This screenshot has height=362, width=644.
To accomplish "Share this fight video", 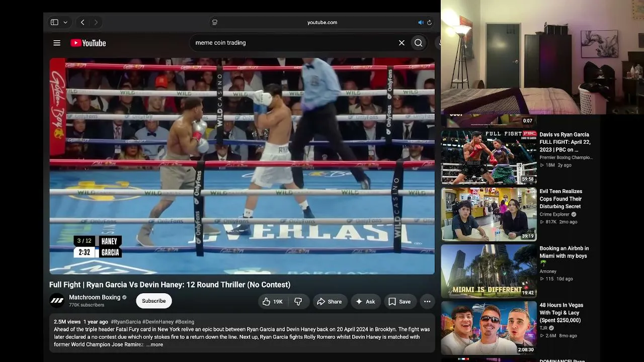I will coord(329,301).
